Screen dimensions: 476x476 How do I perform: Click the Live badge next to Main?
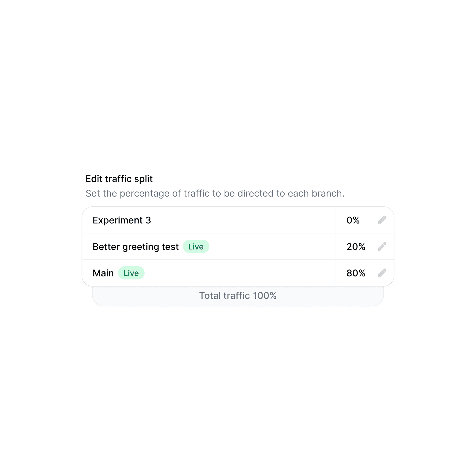(x=131, y=273)
